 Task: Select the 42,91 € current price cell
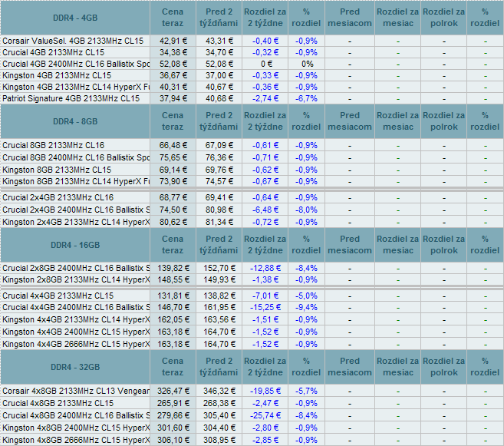pos(173,41)
